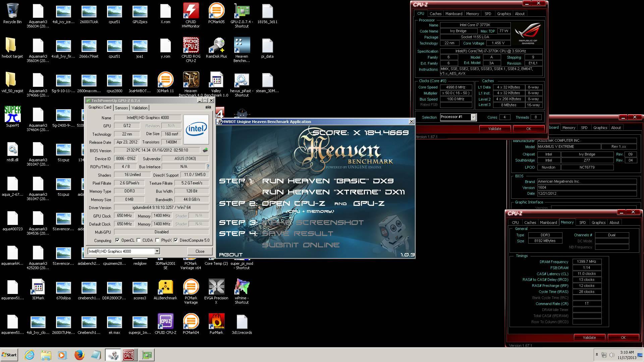The height and width of the screenshot is (362, 644).
Task: Click Validate in the bottom CPU-Z Memory window
Action: (x=589, y=338)
